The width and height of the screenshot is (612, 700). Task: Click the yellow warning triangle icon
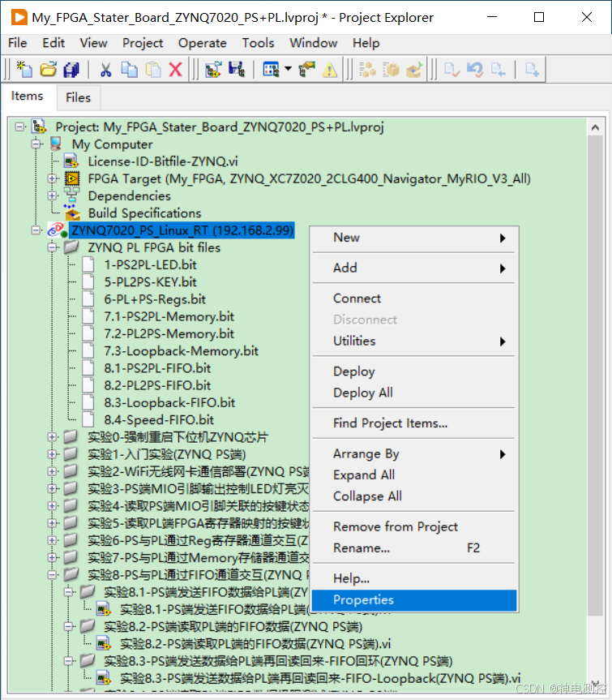pyautogui.click(x=330, y=70)
